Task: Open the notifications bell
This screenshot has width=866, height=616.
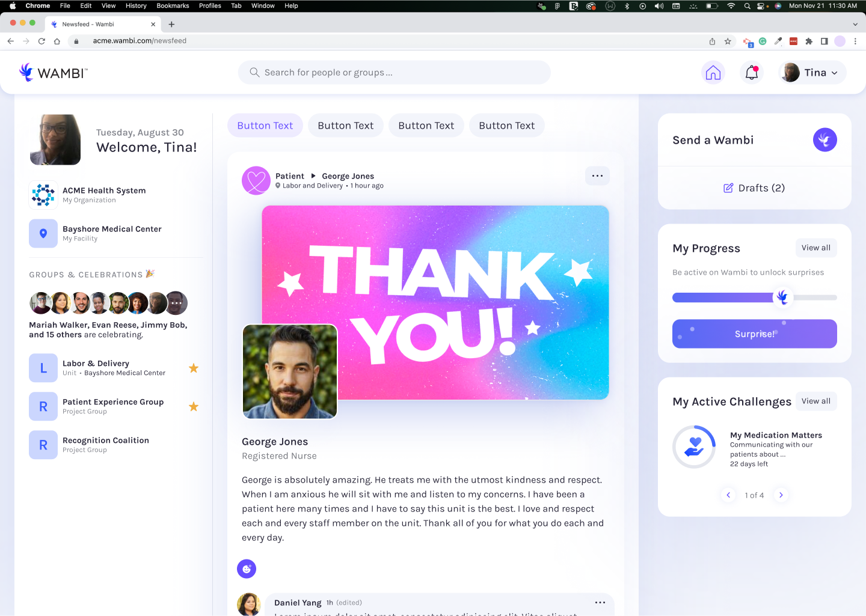Action: (x=752, y=73)
